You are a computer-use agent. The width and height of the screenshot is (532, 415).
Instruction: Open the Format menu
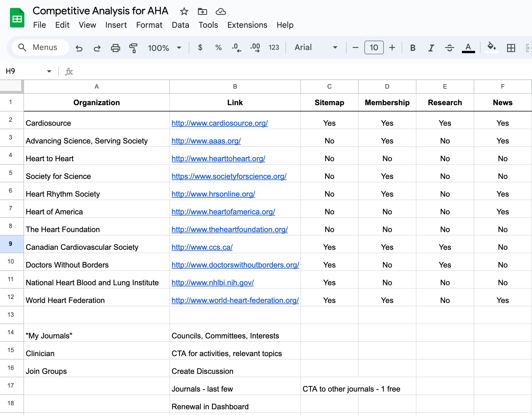coord(149,25)
